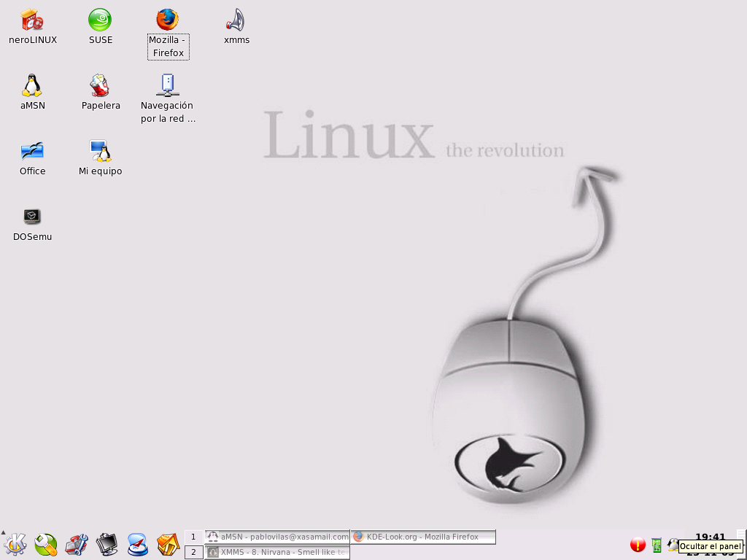Launch the blue compass panel icon
The width and height of the screenshot is (747, 560).
pos(137,544)
